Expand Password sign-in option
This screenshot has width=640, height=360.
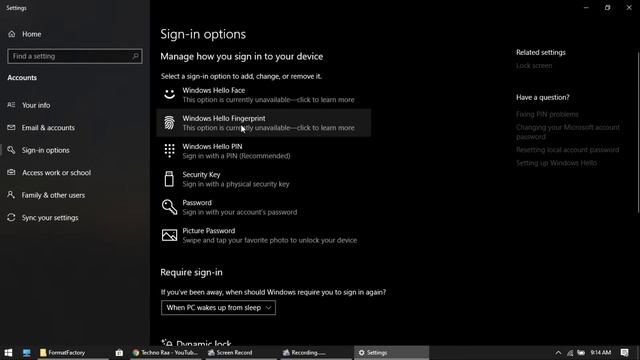pyautogui.click(x=264, y=207)
